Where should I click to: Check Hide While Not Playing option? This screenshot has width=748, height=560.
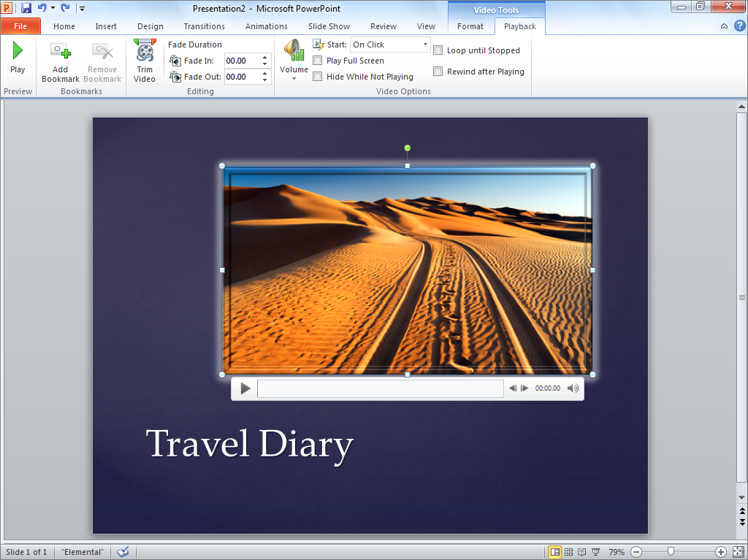pos(318,77)
